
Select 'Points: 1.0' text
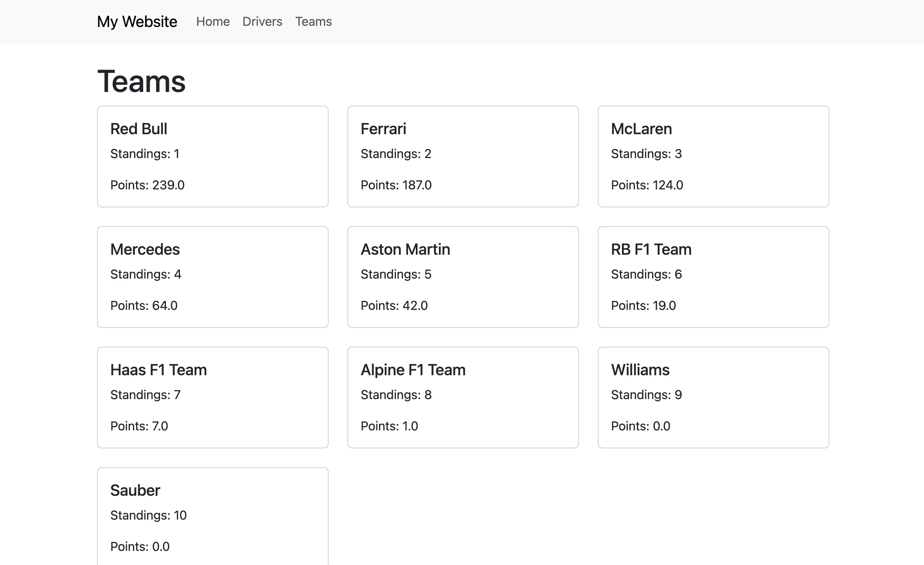coord(389,426)
